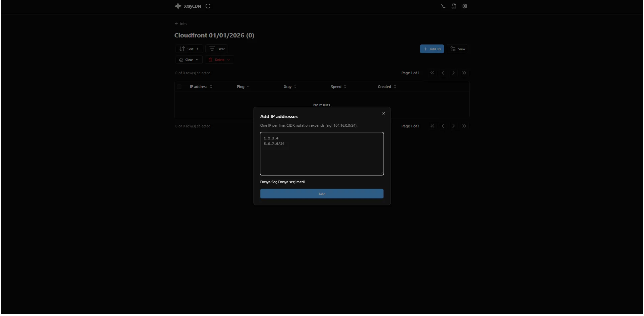Screen dimensions: 644x316
Task: Close the Add IP addresses dialog
Action: [384, 113]
